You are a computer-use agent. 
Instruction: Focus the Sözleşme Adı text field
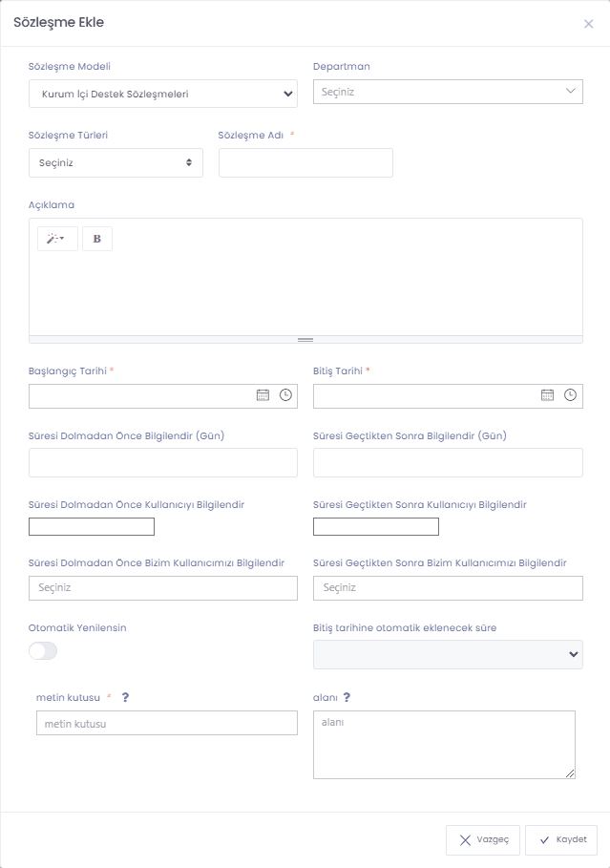(x=305, y=162)
